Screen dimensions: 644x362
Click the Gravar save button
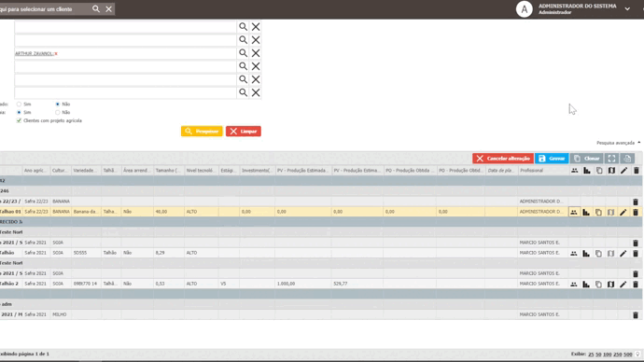[552, 159]
